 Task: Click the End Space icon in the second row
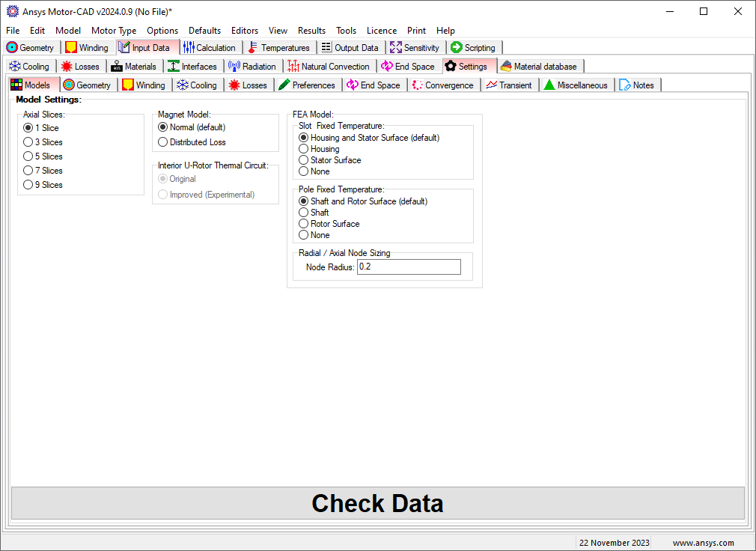click(x=387, y=66)
